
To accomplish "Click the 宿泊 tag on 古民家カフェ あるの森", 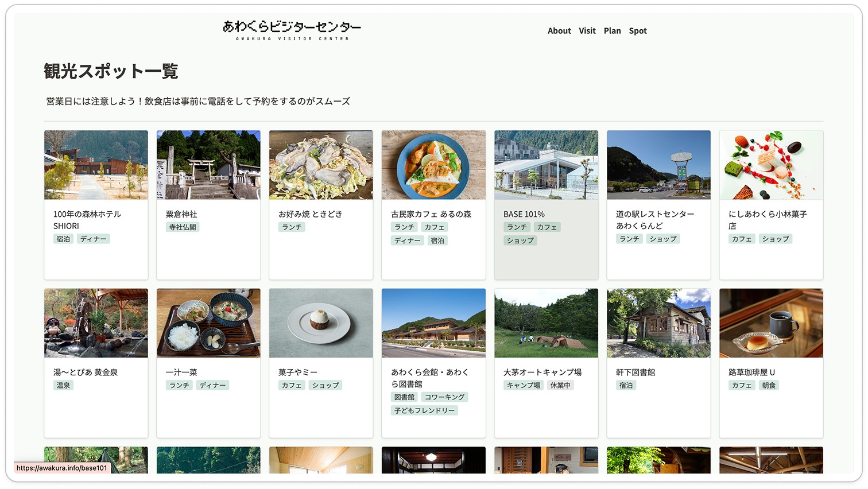I will (437, 240).
